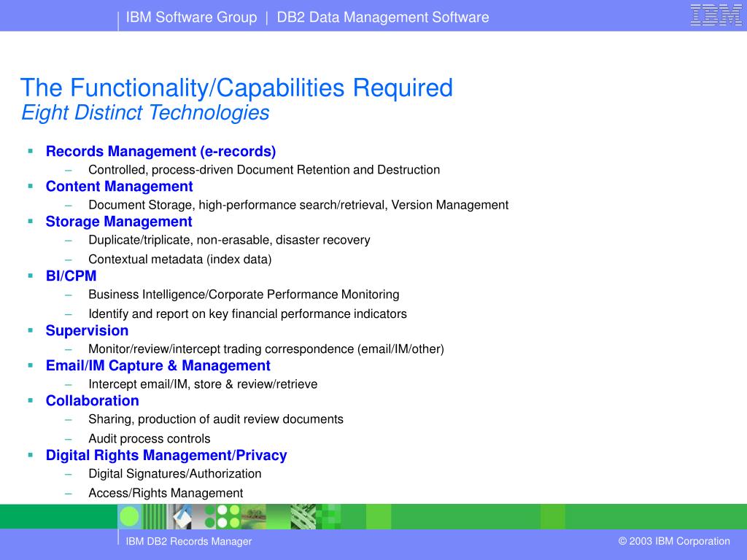The image size is (747, 560).
Task: Select the slide title 'The Functionality/Capabilities Required'
Action: pyautogui.click(x=236, y=88)
